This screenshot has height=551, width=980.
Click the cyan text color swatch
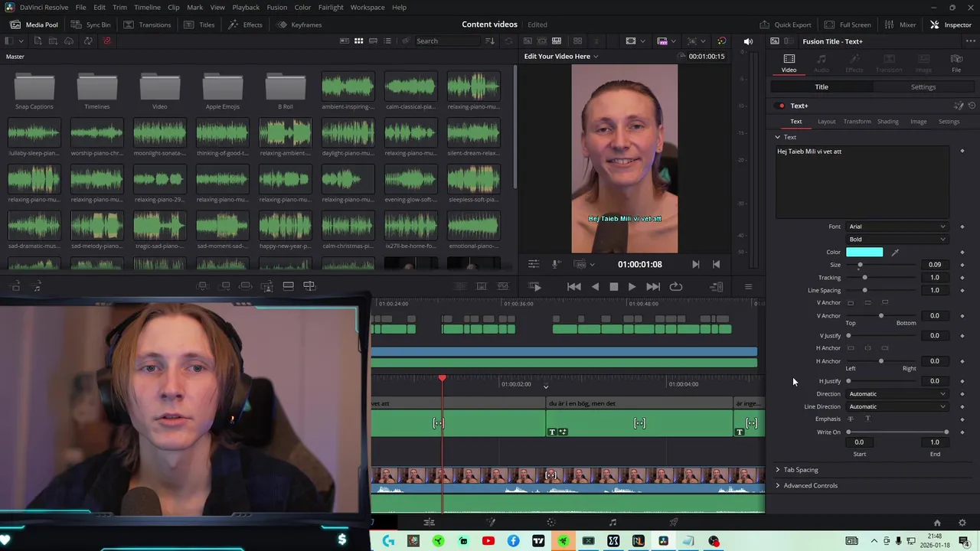pyautogui.click(x=864, y=252)
